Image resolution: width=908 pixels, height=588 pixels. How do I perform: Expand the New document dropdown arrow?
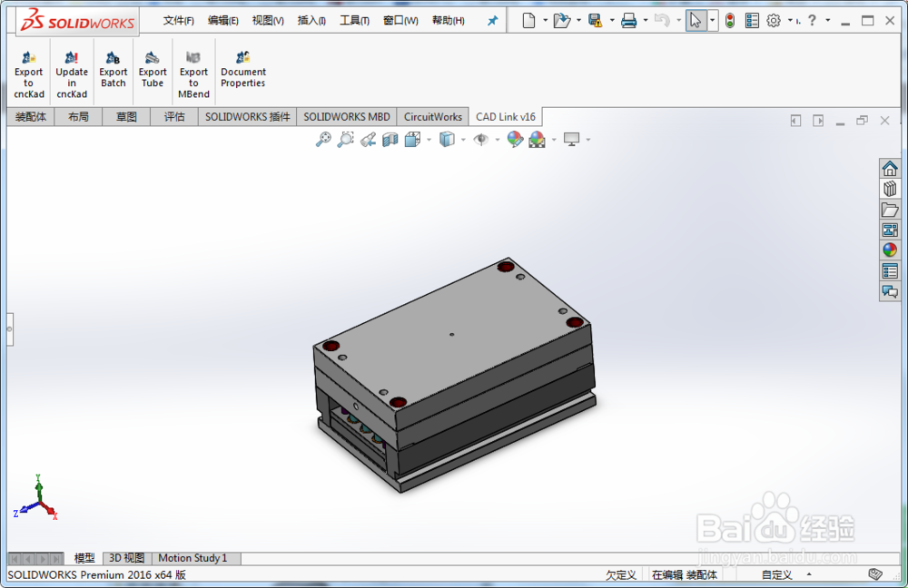tap(545, 21)
